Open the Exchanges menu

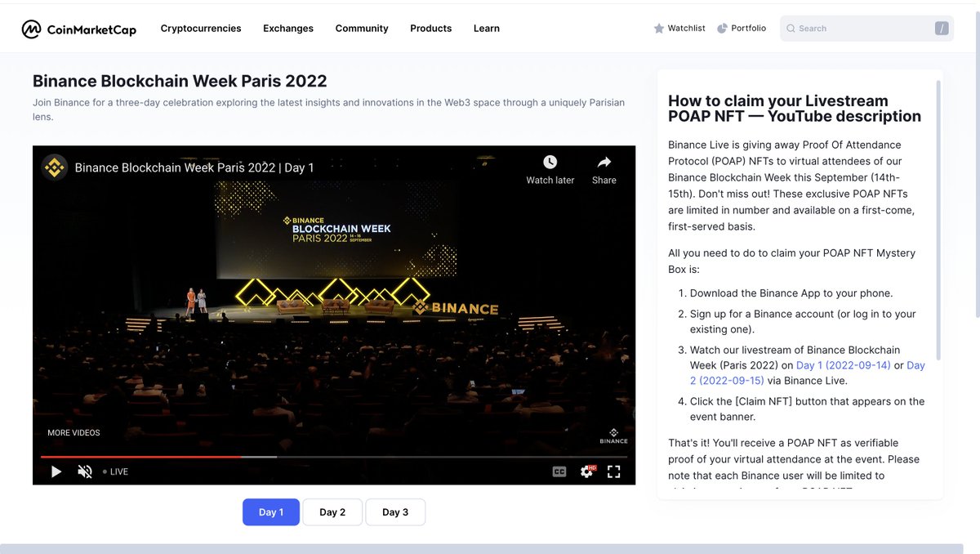(x=288, y=29)
